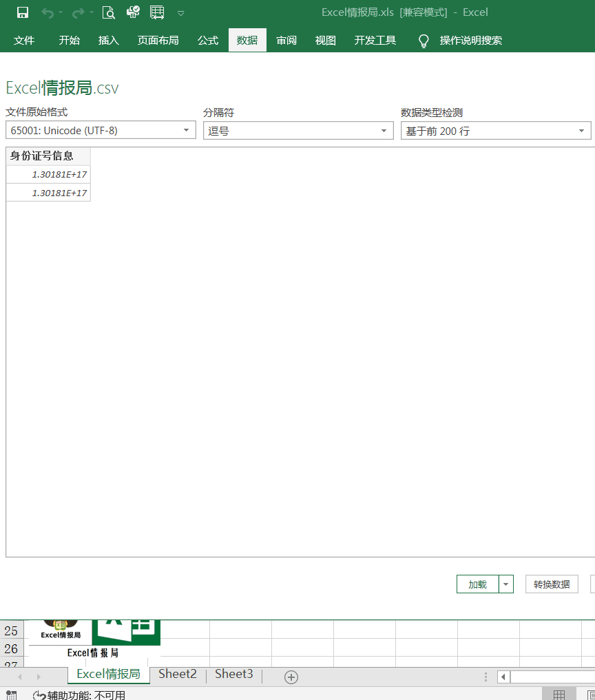Expand the Undo history dropdown arrow
Viewport: 595px width, 700px height.
pyautogui.click(x=61, y=12)
